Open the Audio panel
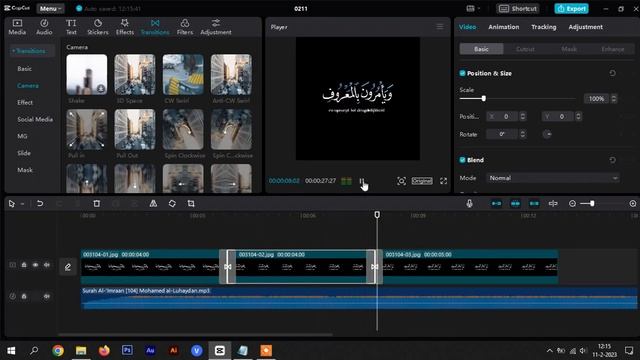This screenshot has height=360, width=640. 44,27
